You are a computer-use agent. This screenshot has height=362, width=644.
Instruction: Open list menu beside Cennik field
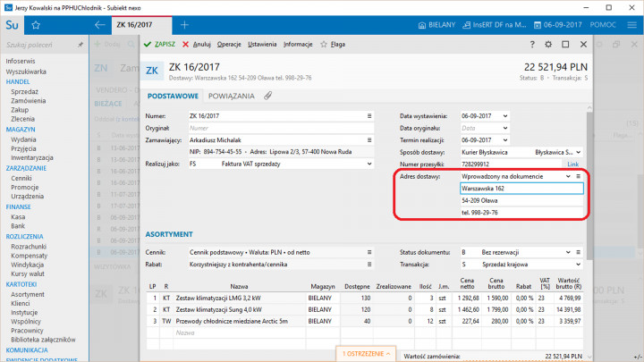tap(369, 252)
